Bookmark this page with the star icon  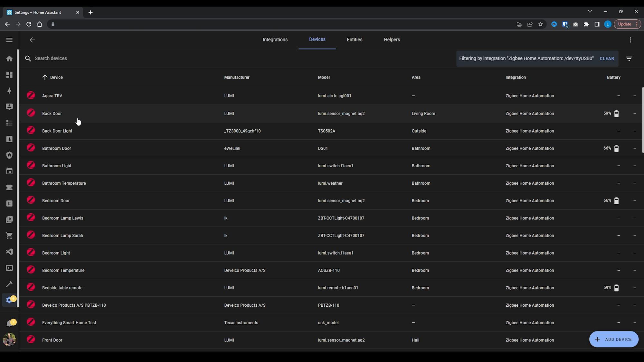[541, 24]
